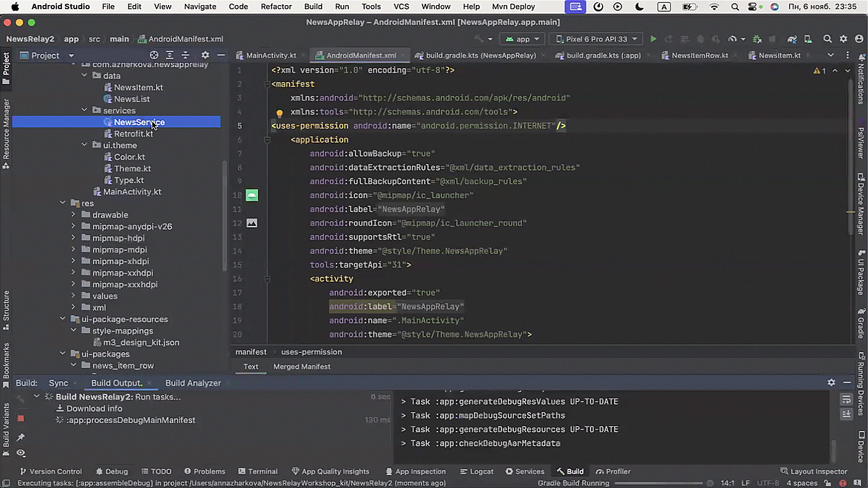This screenshot has height=488, width=868.
Task: Collapse the services folder
Action: (x=85, y=110)
